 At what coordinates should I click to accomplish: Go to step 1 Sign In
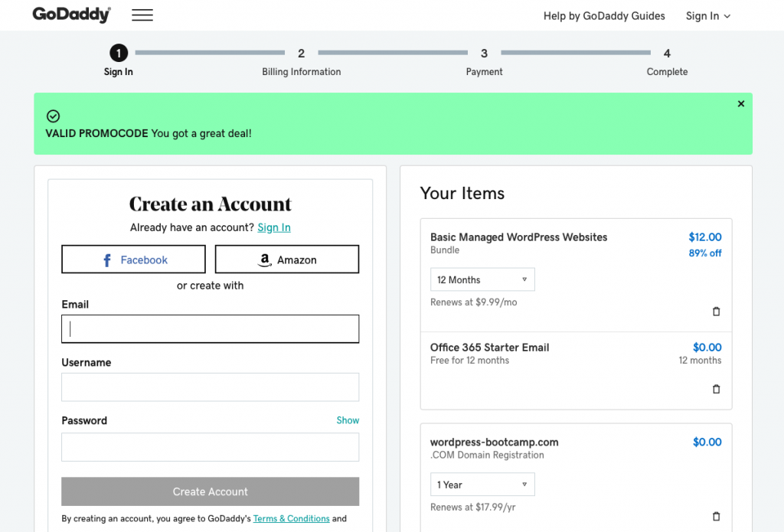(119, 60)
